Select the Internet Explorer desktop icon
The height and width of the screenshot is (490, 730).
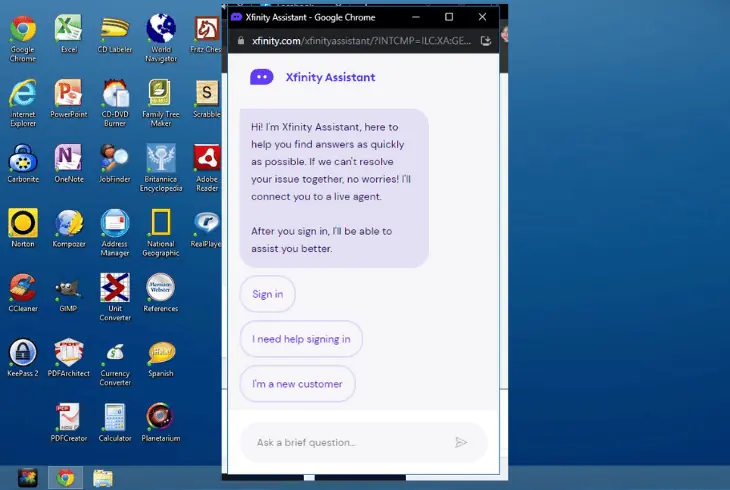click(x=23, y=103)
